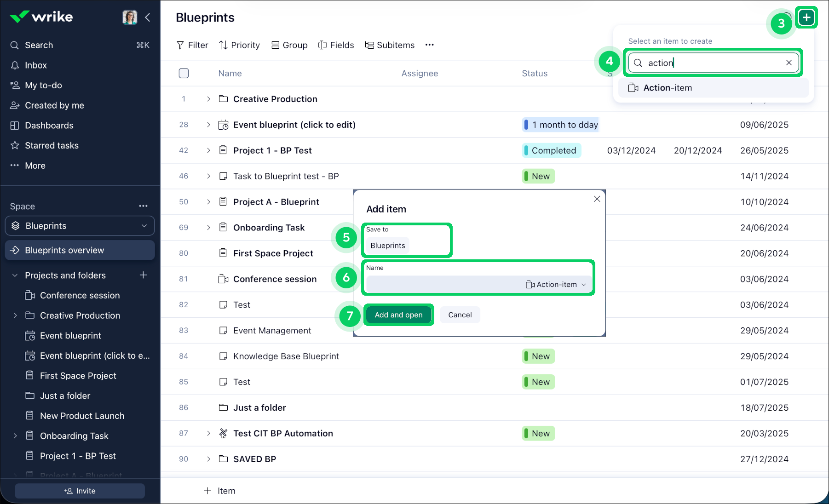Toggle the select-all checkbox in header

pos(184,73)
